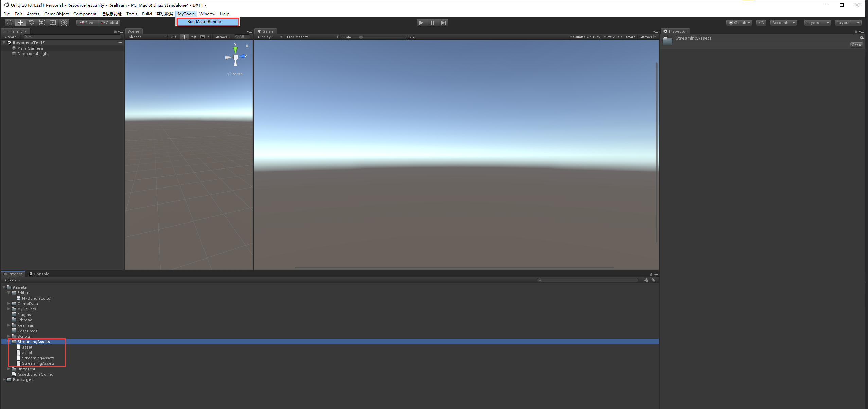
Task: Select the Scale tool
Action: pyautogui.click(x=42, y=23)
